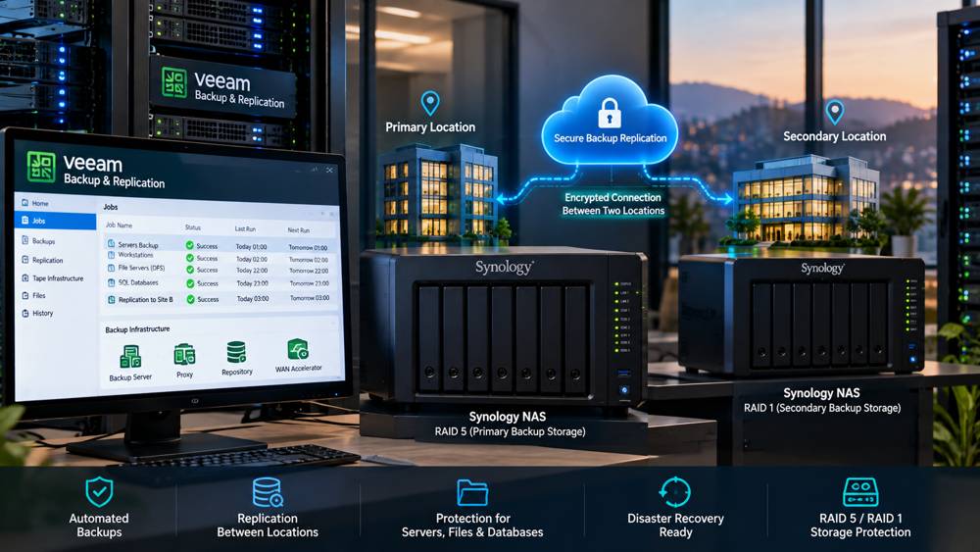The image size is (980, 552).
Task: Click the Secondary Location map pin
Action: (834, 113)
